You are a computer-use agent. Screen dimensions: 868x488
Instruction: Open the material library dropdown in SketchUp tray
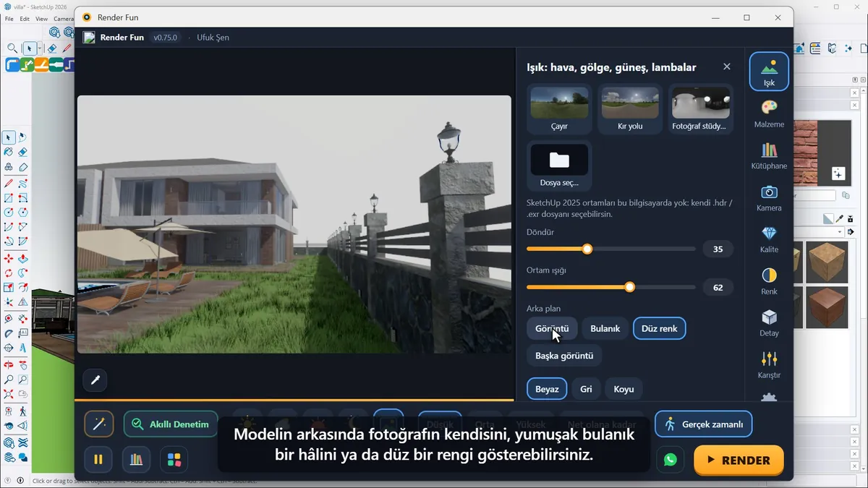[820, 232]
